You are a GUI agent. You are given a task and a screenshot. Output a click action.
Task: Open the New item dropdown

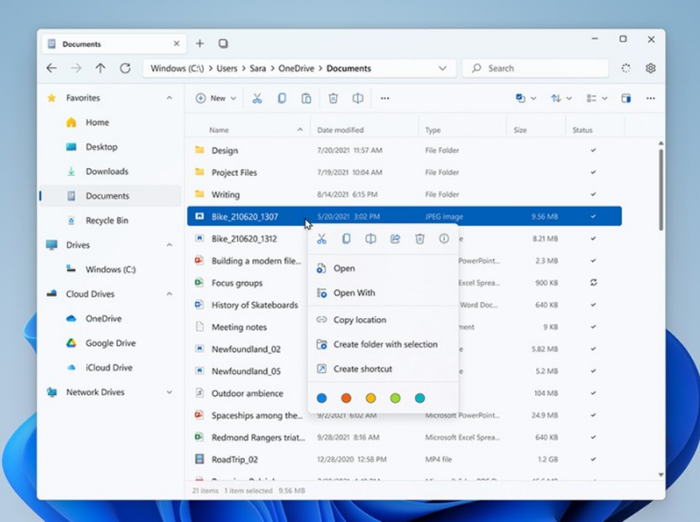[216, 98]
